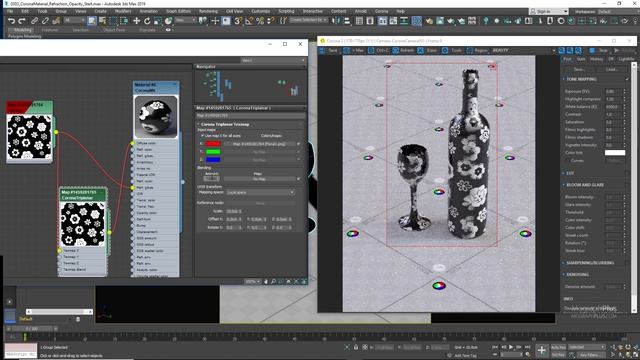This screenshot has height=360, width=640.
Task: Click the Redo arrow icon
Action: coord(22,21)
